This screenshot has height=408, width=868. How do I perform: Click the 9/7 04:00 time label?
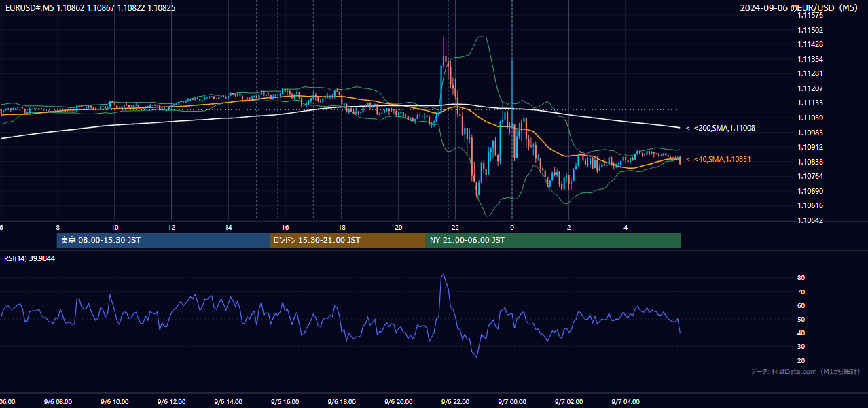coord(626,402)
